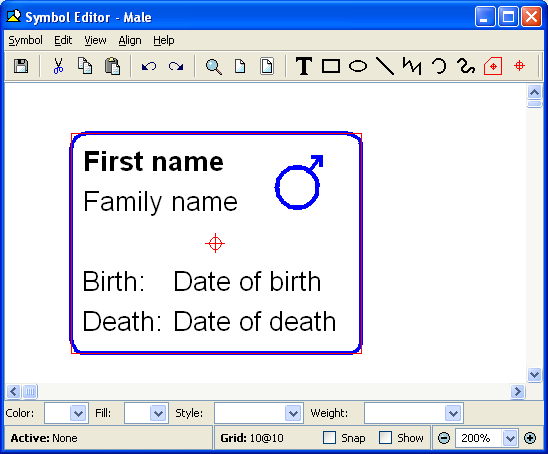This screenshot has width=548, height=454.
Task: Select the blue male symbol drawing
Action: coord(299,182)
